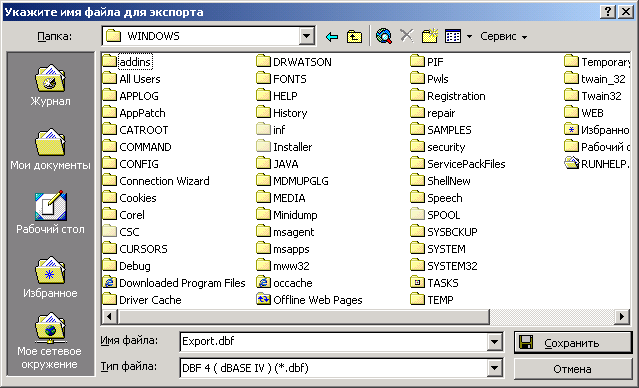Screen dimensions: 639x388
Task: Go back using the blue arrow icon
Action: (x=332, y=37)
